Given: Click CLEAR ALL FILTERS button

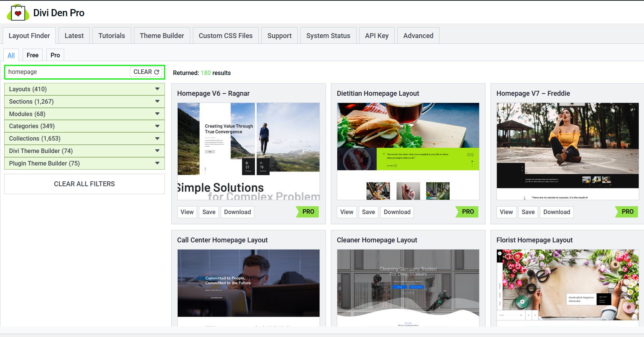Looking at the screenshot, I should pyautogui.click(x=85, y=184).
